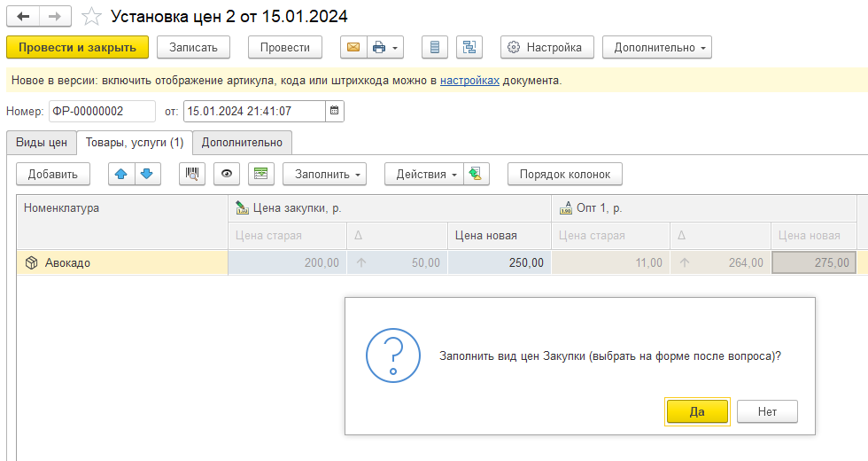868x461 pixels.
Task: Expand the Дополнительно dropdown menu
Action: (x=657, y=48)
